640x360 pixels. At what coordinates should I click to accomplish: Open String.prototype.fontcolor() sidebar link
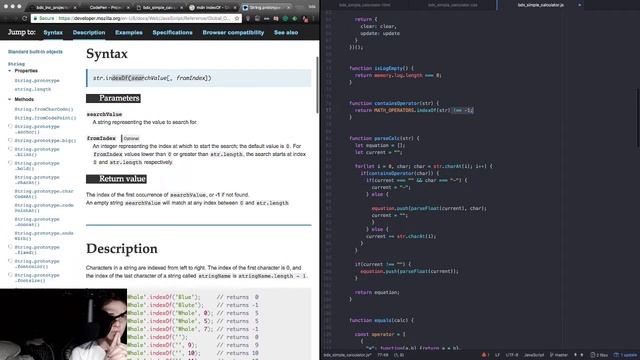[37, 264]
